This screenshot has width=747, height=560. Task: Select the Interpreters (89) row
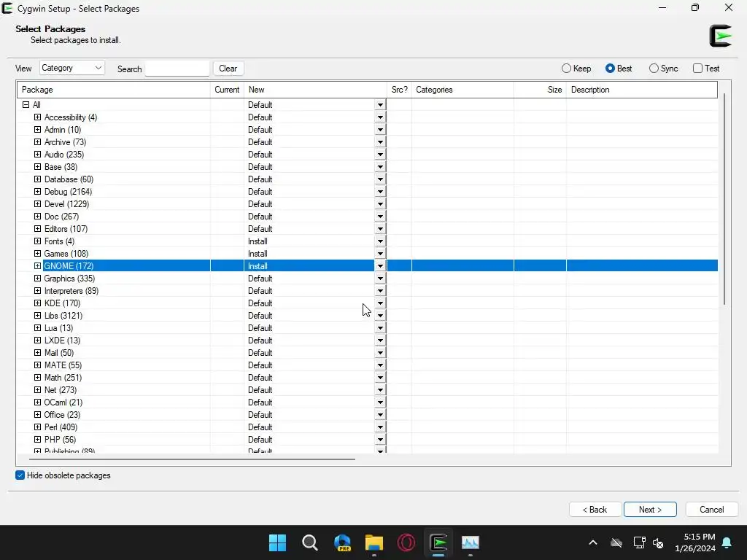click(x=368, y=291)
